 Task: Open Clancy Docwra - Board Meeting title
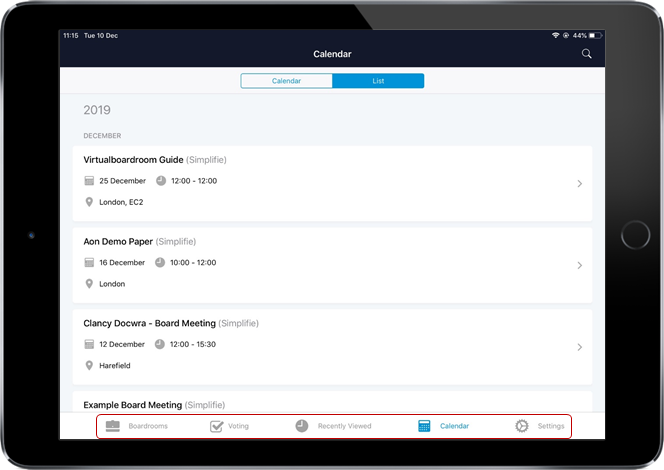pyautogui.click(x=149, y=323)
